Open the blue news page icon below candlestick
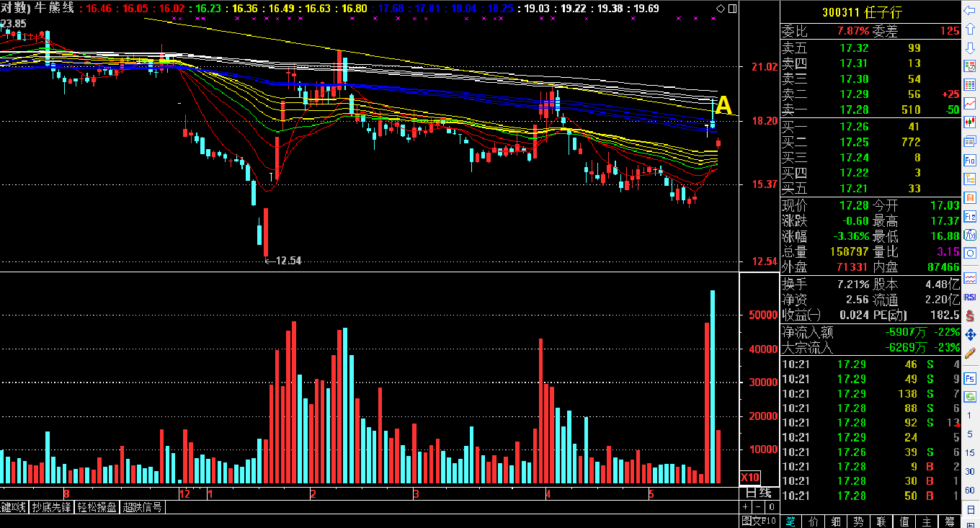This screenshot has width=980, height=528. pos(970,142)
